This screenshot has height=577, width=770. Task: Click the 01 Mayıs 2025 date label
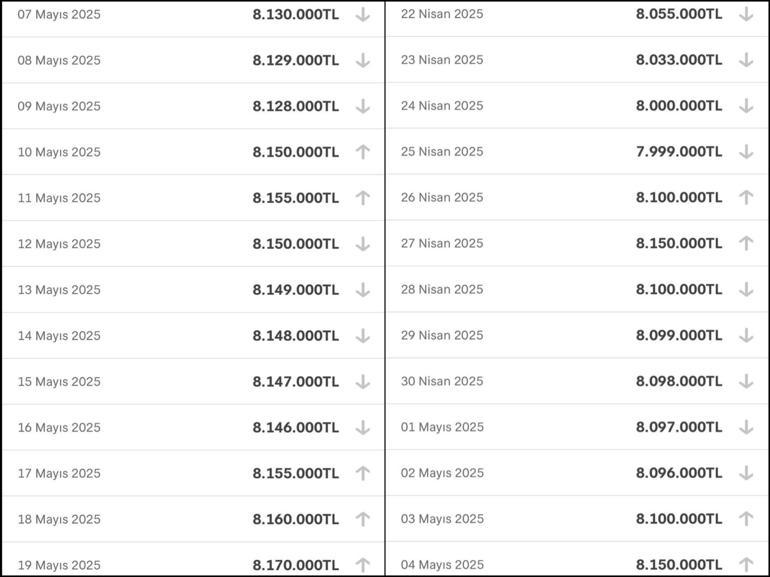click(x=442, y=427)
